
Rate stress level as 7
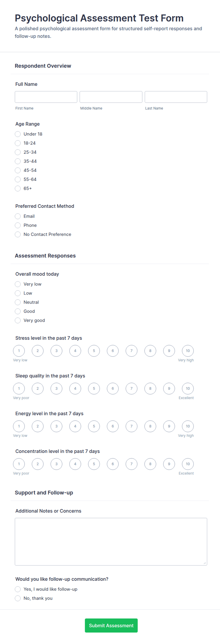[131, 351]
